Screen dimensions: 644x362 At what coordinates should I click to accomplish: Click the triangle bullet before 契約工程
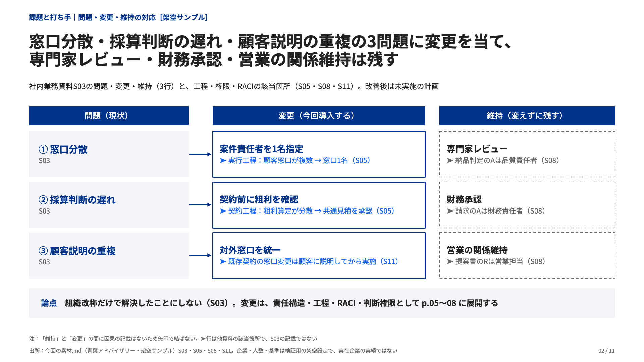223,211
